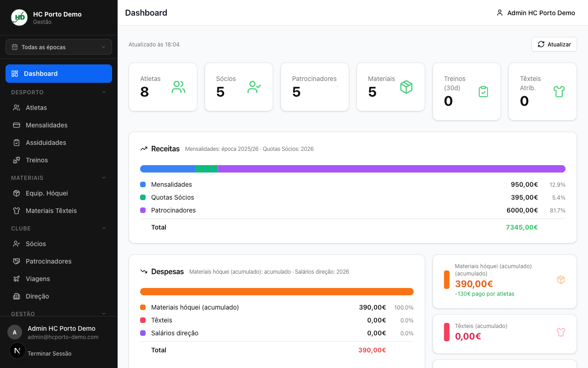
Task: Open Equip. Hóquei in sidebar
Action: (x=59, y=193)
